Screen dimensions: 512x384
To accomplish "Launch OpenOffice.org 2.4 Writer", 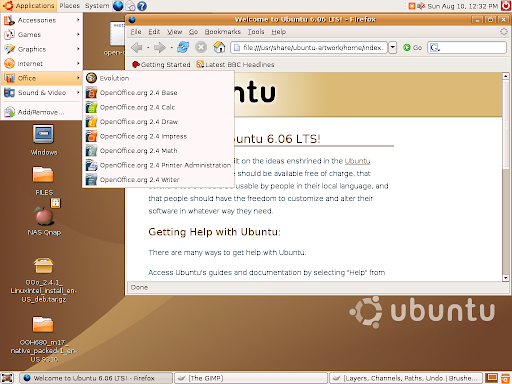I will 158,180.
